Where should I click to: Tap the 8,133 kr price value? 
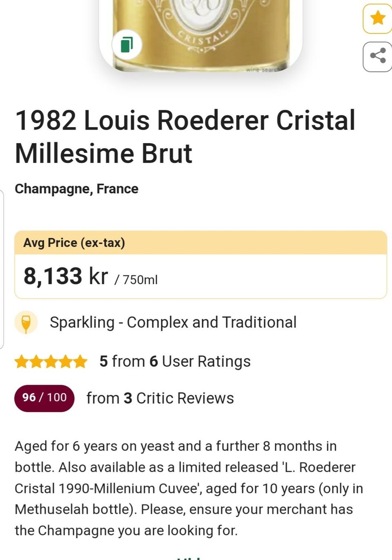coord(66,276)
